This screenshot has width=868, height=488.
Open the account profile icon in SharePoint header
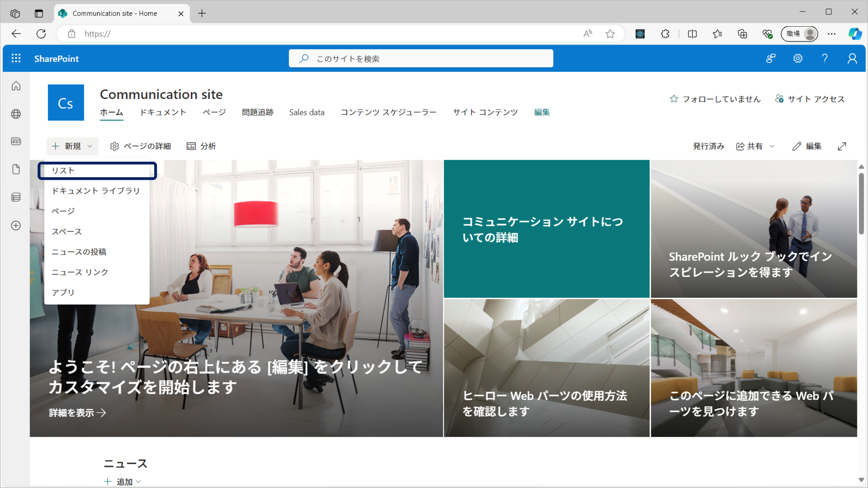852,58
